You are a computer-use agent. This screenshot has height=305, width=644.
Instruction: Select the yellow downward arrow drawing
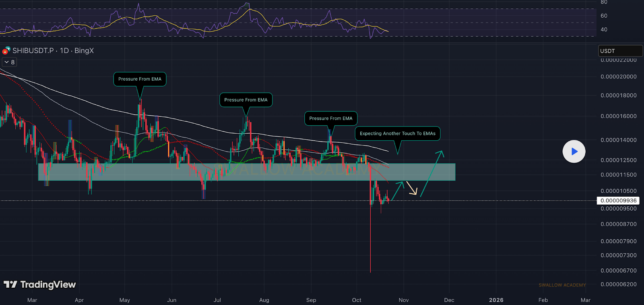click(411, 188)
